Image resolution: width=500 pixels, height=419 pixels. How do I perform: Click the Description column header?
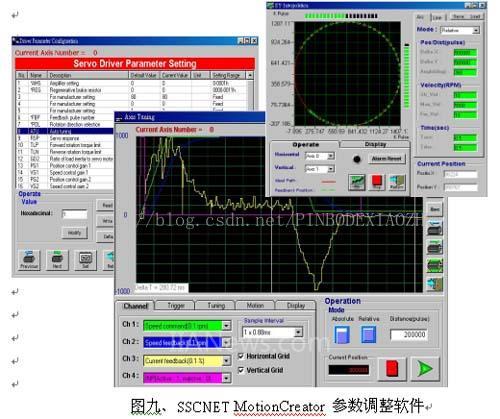point(88,75)
